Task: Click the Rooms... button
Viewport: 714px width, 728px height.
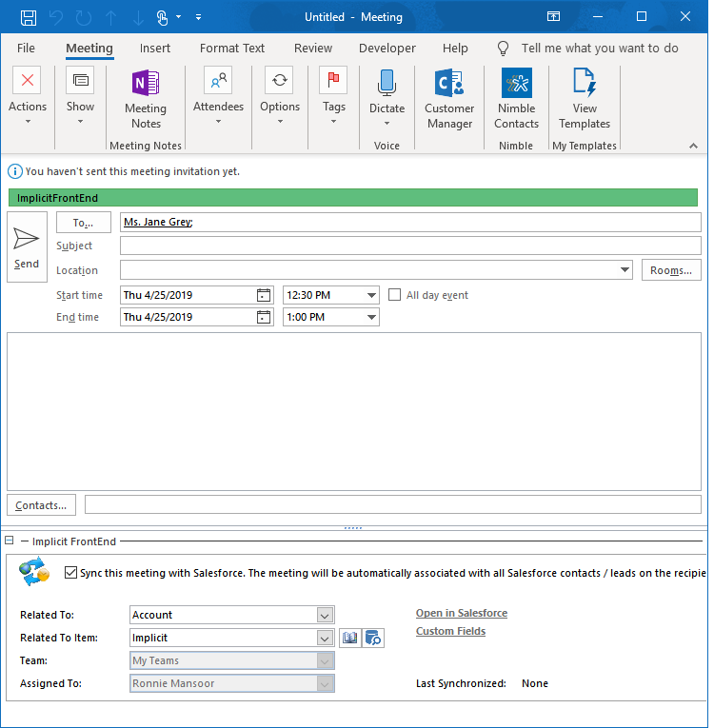Action: [x=671, y=270]
